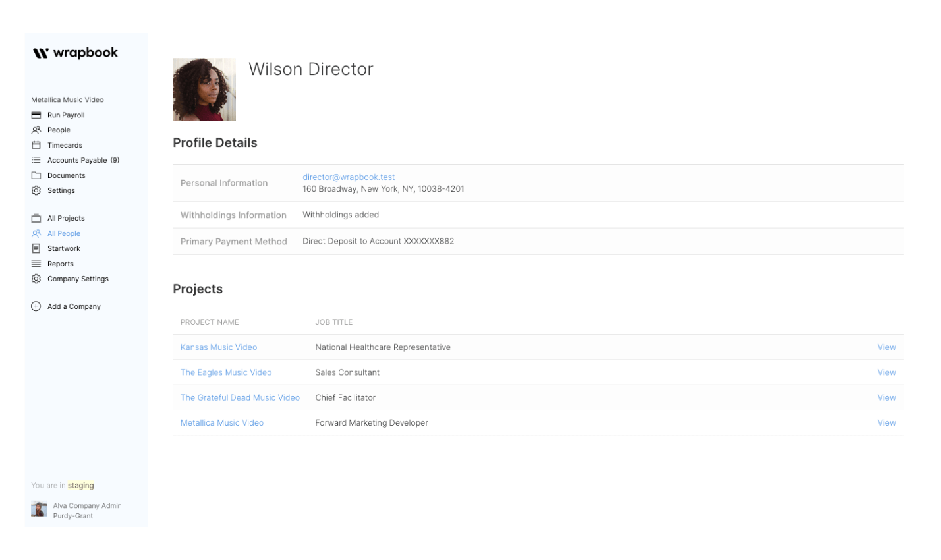Open Run Payroll in the sidebar
Viewport: 941px width, 560px height.
click(x=66, y=115)
